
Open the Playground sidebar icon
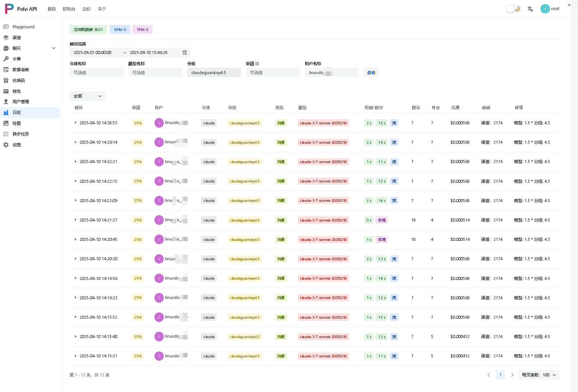point(6,27)
